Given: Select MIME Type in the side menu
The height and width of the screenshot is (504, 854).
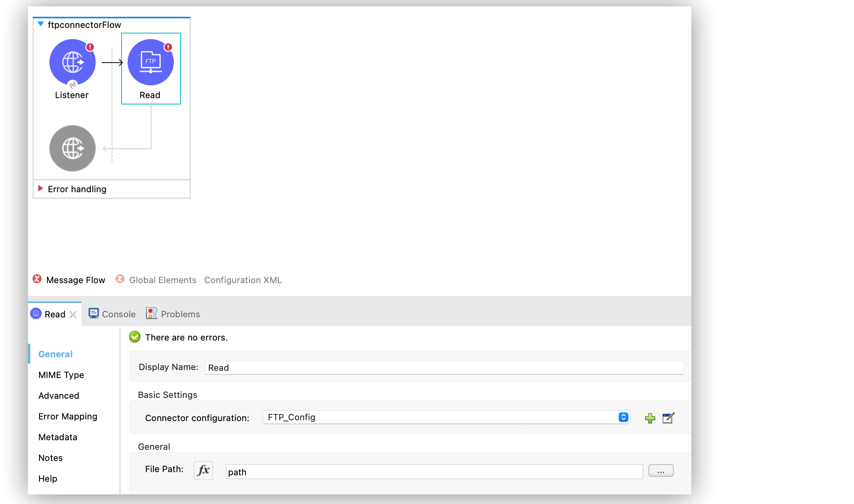Looking at the screenshot, I should pos(61,375).
